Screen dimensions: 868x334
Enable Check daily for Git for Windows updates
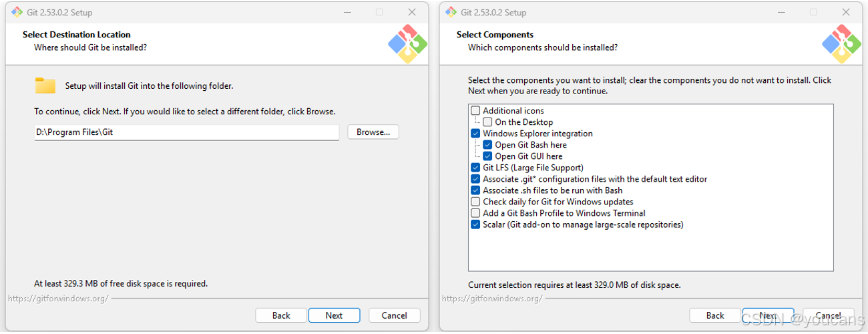tap(475, 202)
